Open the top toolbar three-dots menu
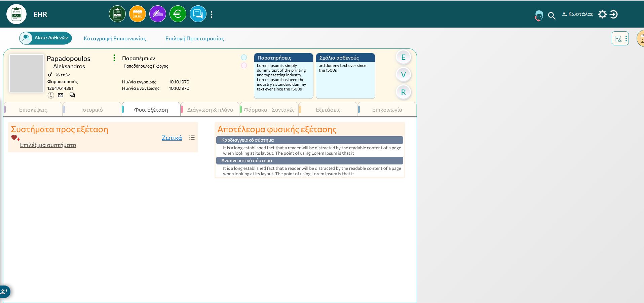The width and height of the screenshot is (644, 303). click(x=212, y=14)
